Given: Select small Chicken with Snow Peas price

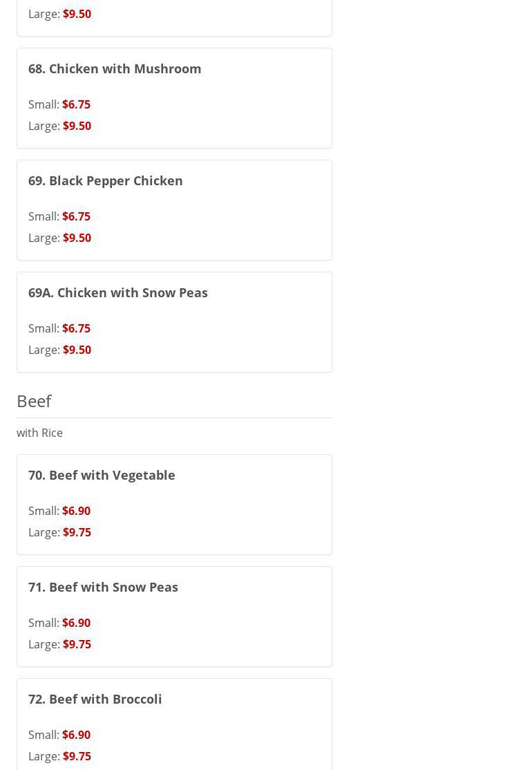Looking at the screenshot, I should point(76,328).
